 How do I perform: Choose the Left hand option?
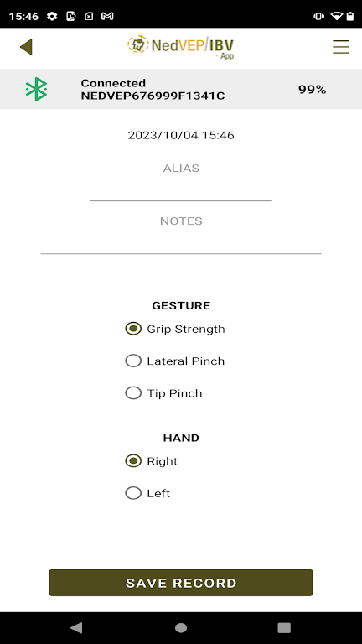click(x=147, y=493)
